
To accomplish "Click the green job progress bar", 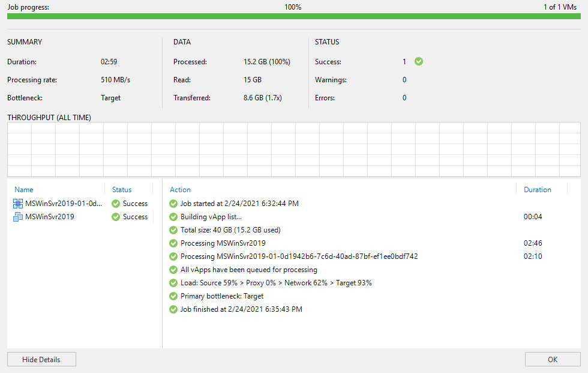I will (x=294, y=16).
